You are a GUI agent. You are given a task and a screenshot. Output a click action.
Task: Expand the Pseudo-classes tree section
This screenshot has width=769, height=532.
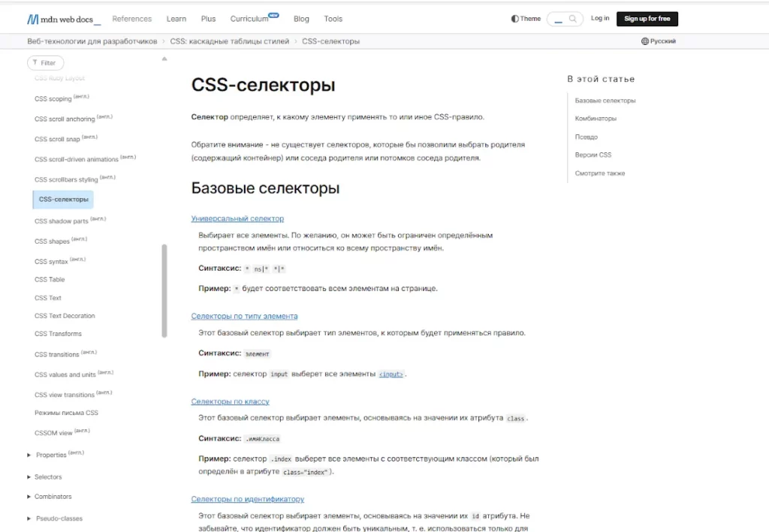pyautogui.click(x=29, y=518)
